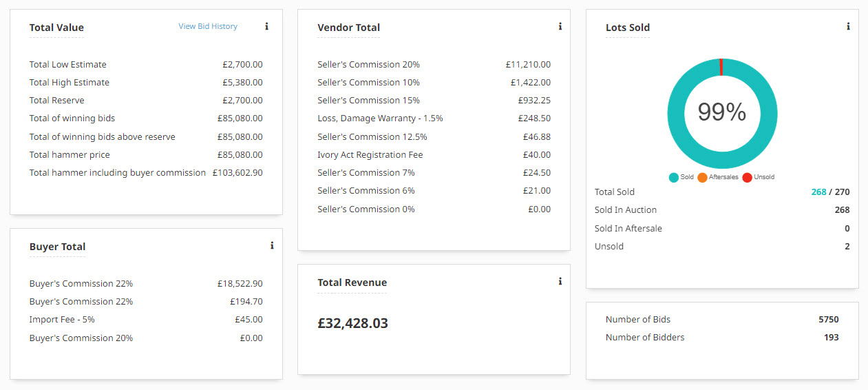The height and width of the screenshot is (390, 868).
Task: Click the Buyer Total heading
Action: pyautogui.click(x=57, y=247)
